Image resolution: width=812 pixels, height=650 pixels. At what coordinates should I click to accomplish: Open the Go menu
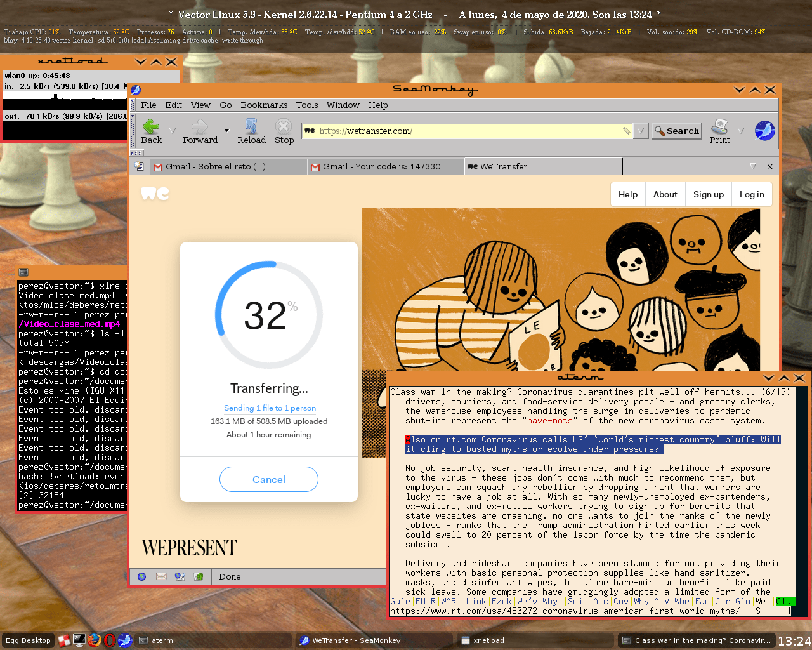(226, 105)
